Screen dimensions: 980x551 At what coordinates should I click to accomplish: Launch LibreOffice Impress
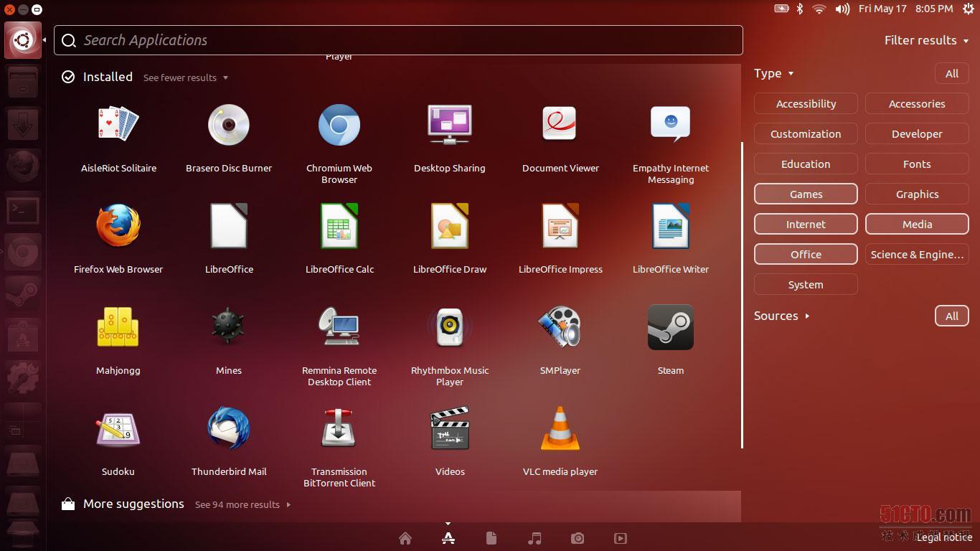560,226
